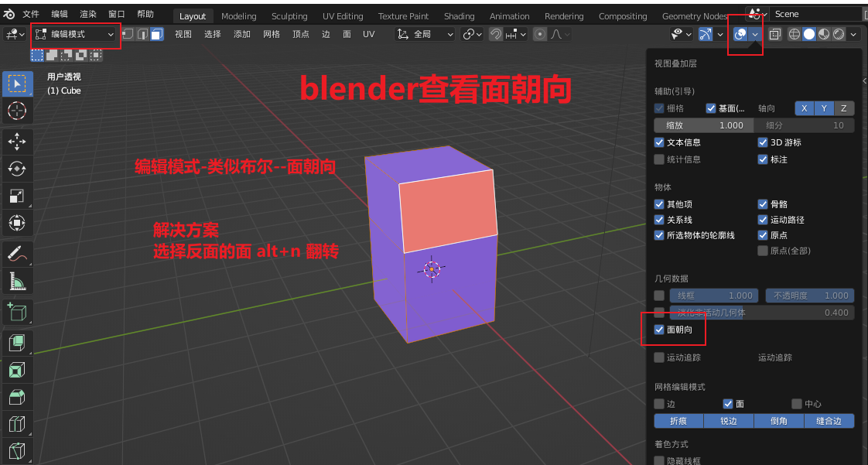Image resolution: width=868 pixels, height=465 pixels.
Task: Select the Box Select tool
Action: coord(17,84)
